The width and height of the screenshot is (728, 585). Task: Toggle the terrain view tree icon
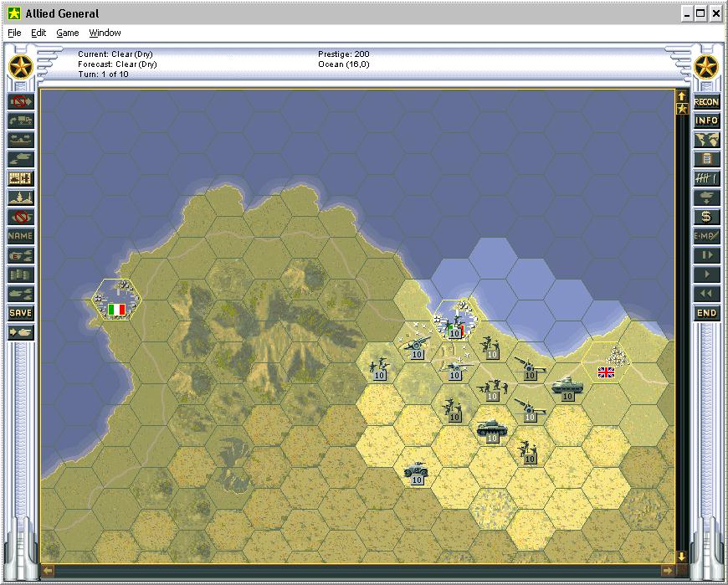pos(21,198)
